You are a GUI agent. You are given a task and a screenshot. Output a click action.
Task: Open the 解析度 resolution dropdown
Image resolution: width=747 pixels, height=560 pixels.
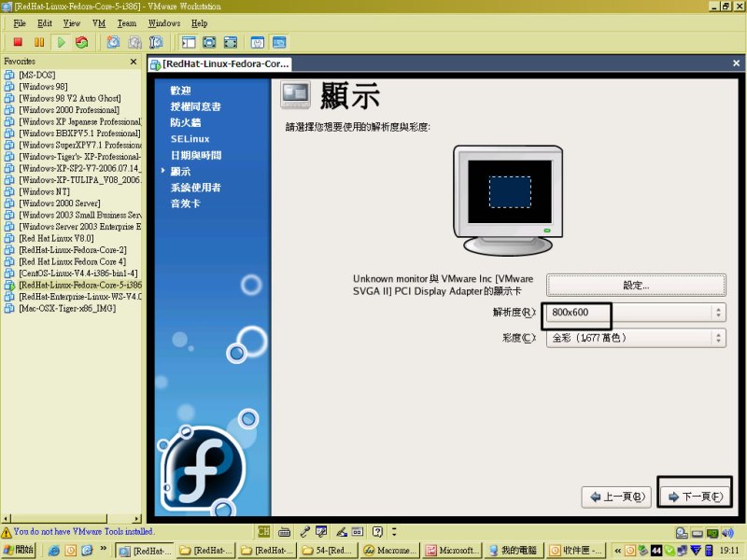click(x=636, y=313)
